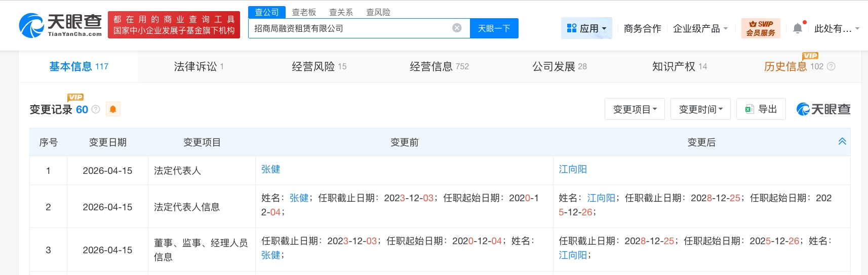Click help icon next to 变更记录 60
This screenshot has height=275, width=868.
(96, 109)
